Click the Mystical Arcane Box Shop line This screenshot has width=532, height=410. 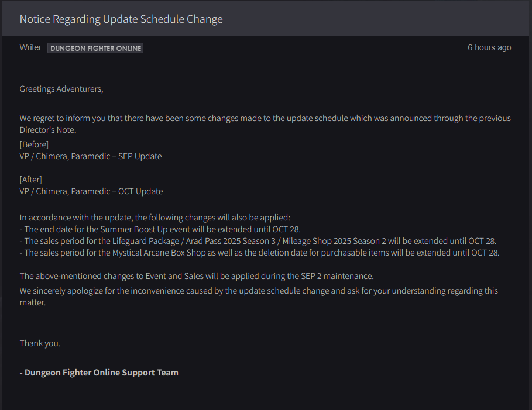point(259,253)
